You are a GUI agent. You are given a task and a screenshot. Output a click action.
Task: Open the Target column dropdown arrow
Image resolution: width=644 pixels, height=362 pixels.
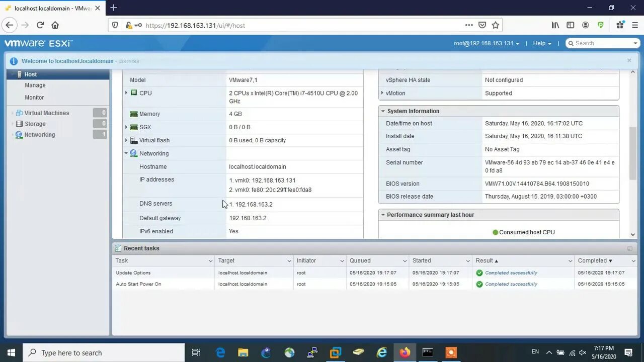tap(289, 261)
